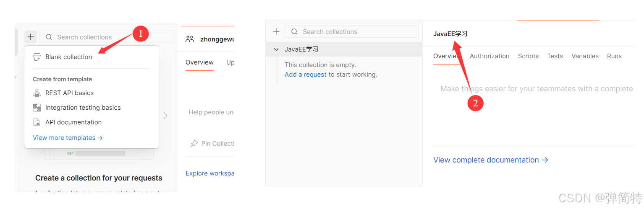Viewport: 644px width, 209px height.
Task: Go to the Runs tab
Action: pyautogui.click(x=614, y=56)
